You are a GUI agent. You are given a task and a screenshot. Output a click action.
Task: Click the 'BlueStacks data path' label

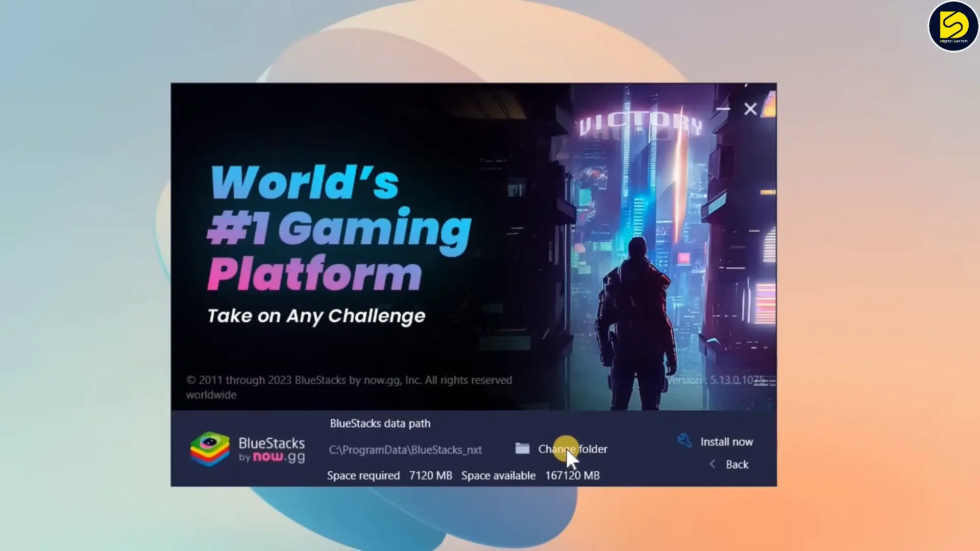coord(380,423)
